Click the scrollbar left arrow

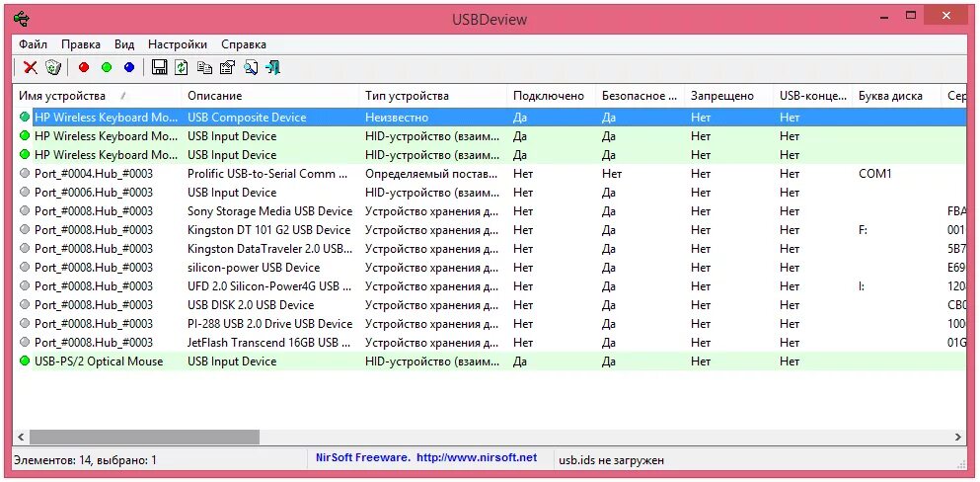tap(21, 437)
